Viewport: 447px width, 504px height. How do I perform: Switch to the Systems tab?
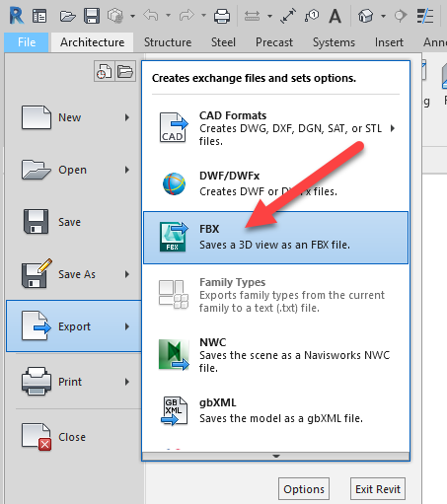pos(334,42)
